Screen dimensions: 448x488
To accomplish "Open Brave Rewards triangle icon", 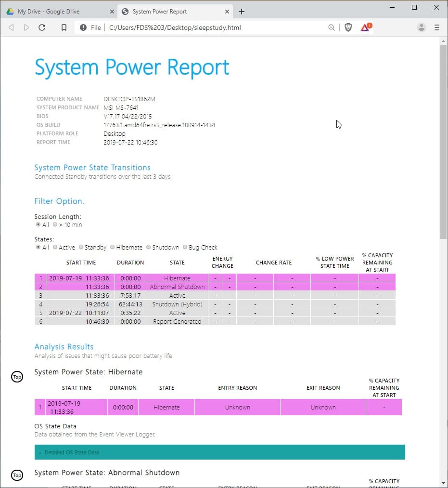I will tap(366, 27).
